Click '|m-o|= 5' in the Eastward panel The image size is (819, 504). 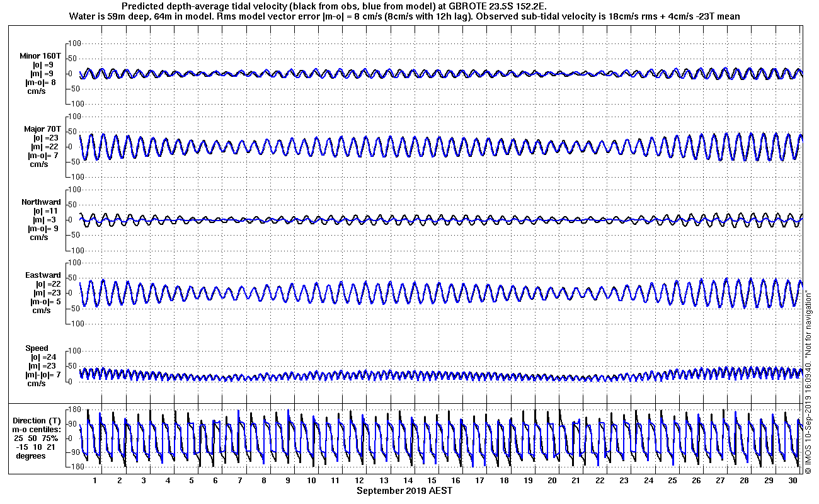45,301
